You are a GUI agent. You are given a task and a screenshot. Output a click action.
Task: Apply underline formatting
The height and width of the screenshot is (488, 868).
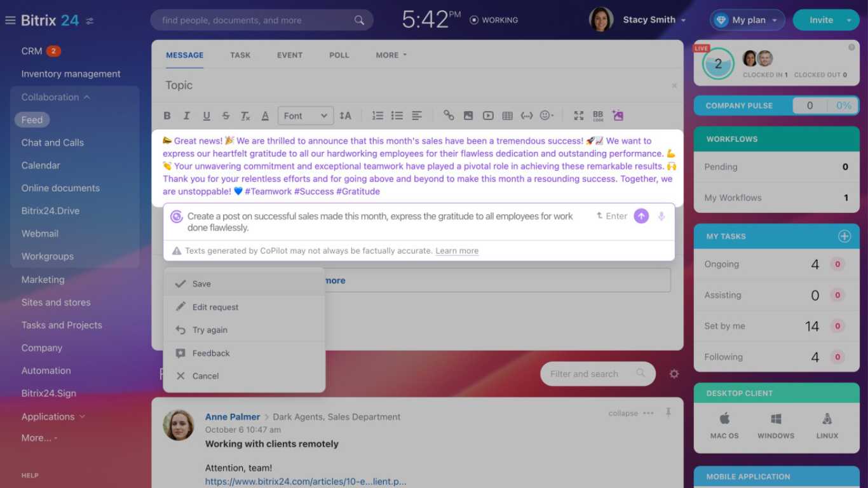tap(207, 116)
